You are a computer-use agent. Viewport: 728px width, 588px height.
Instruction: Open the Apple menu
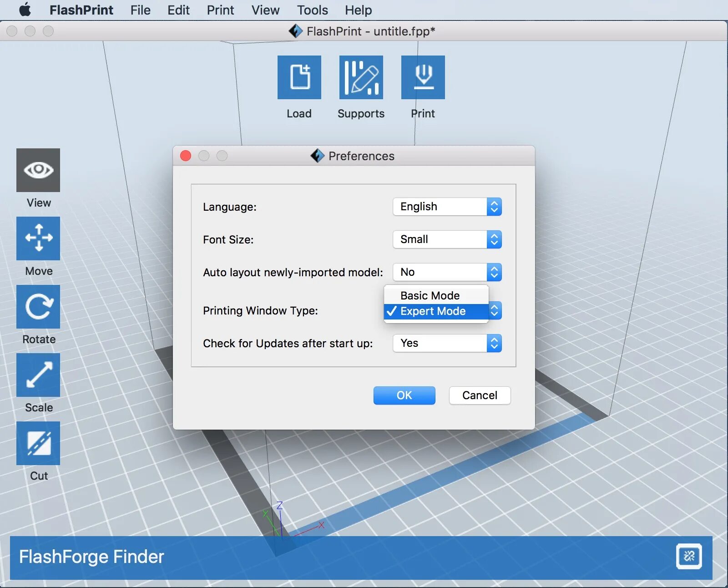[25, 10]
